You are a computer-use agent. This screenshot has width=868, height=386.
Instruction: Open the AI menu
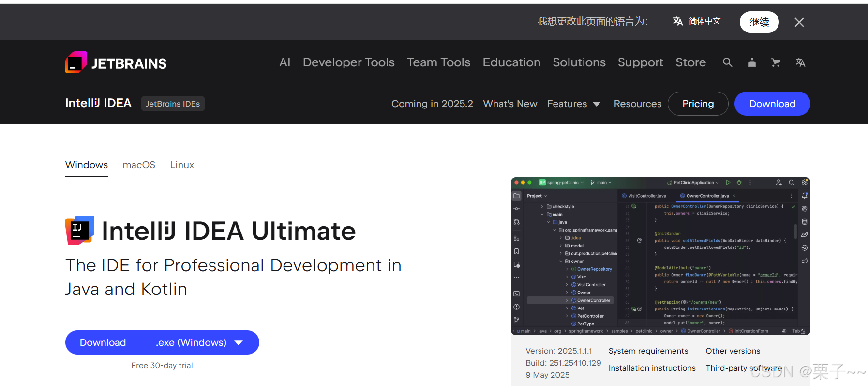tap(285, 62)
